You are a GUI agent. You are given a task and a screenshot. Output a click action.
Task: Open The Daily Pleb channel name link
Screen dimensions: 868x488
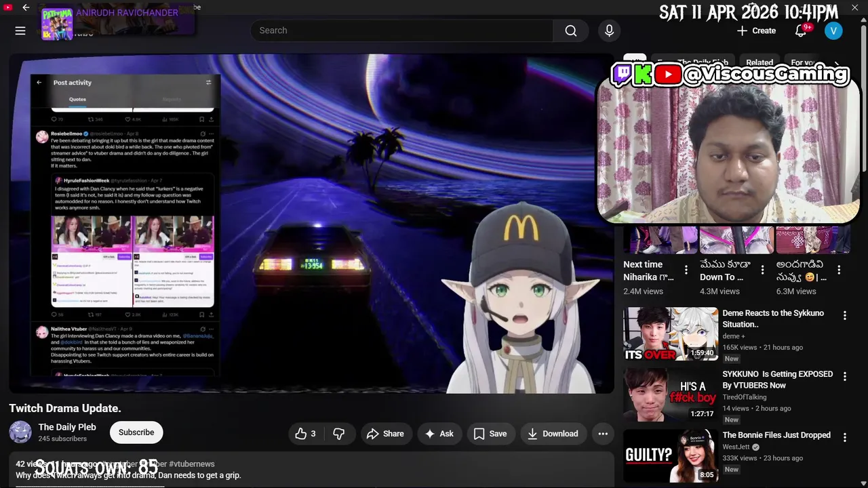pyautogui.click(x=67, y=427)
